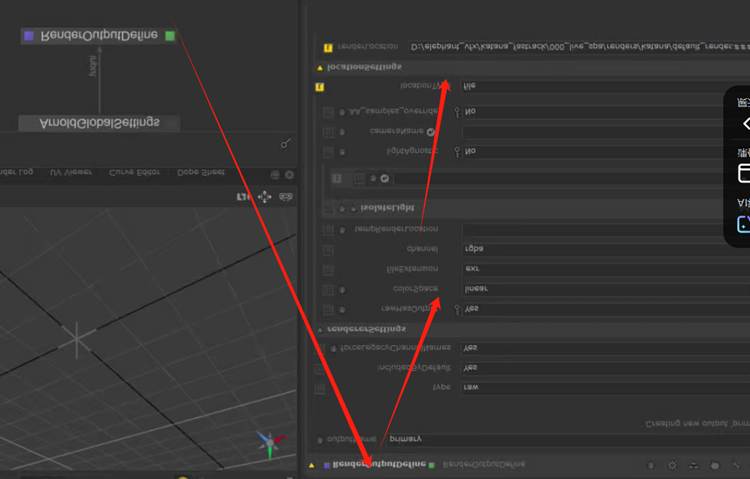
Task: Collapse the locationSettings group
Action: (x=320, y=67)
